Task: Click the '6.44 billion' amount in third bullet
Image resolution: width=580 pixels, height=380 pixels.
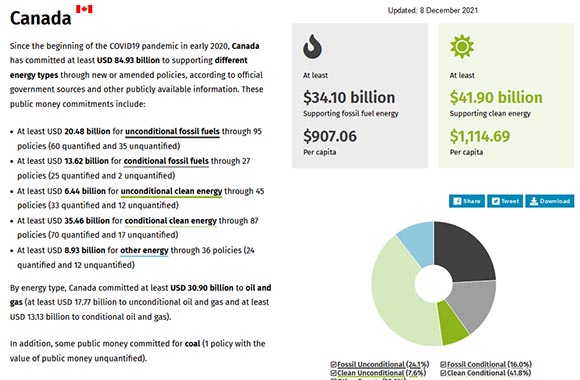Action: tap(85, 191)
